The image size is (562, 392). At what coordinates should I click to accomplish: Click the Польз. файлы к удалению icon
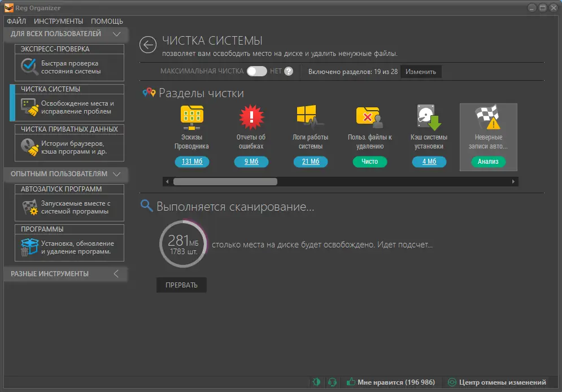[369, 117]
